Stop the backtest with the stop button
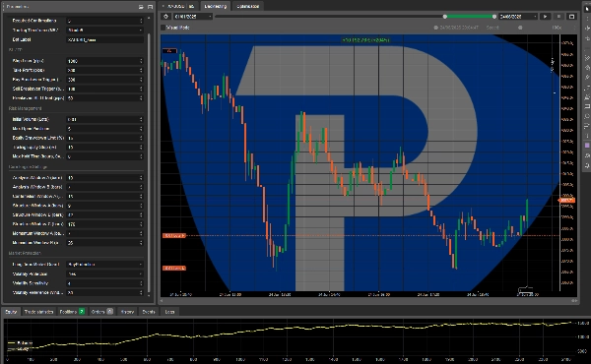The height and width of the screenshot is (364, 591). [558, 17]
